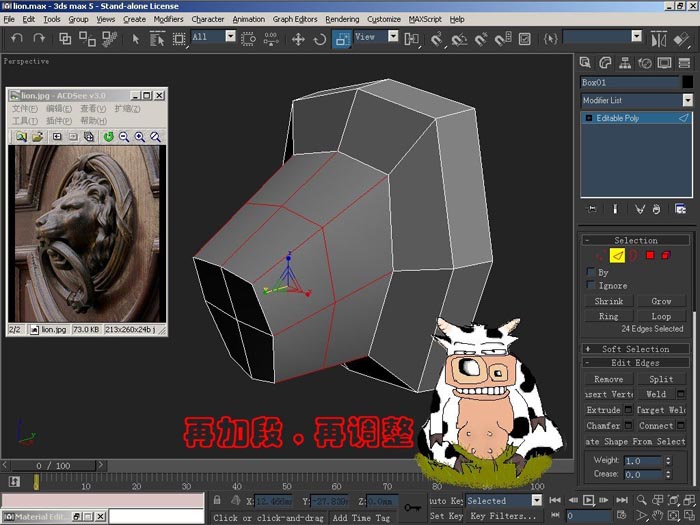The height and width of the screenshot is (525, 700).
Task: Click the Ring selection button
Action: point(608,316)
